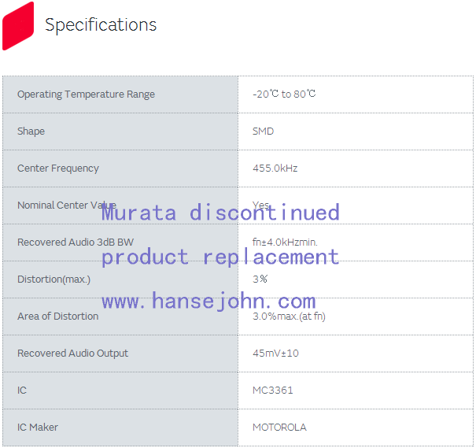Viewport: 476px width, 448px height.
Task: Select the Recovered Audio Output label
Action: pyautogui.click(x=72, y=354)
